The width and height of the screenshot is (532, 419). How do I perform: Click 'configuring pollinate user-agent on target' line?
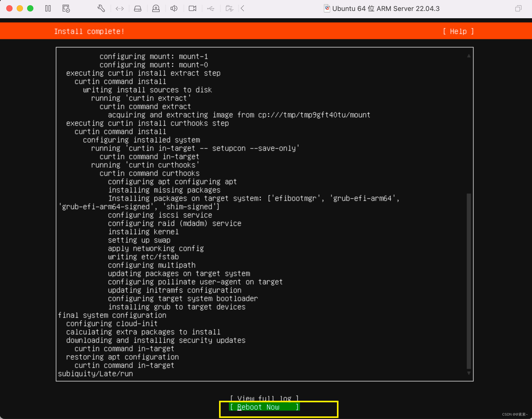(195, 282)
